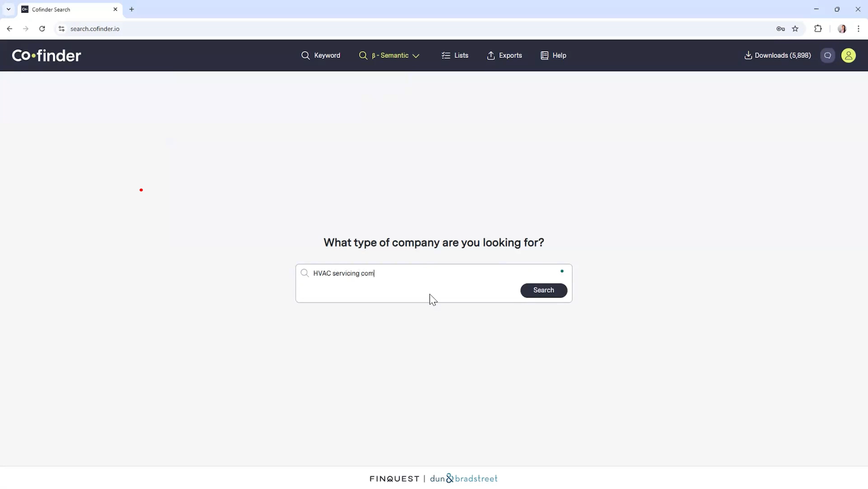Open the password manager key icon
Screen dimensions: 868x489
pyautogui.click(x=780, y=28)
